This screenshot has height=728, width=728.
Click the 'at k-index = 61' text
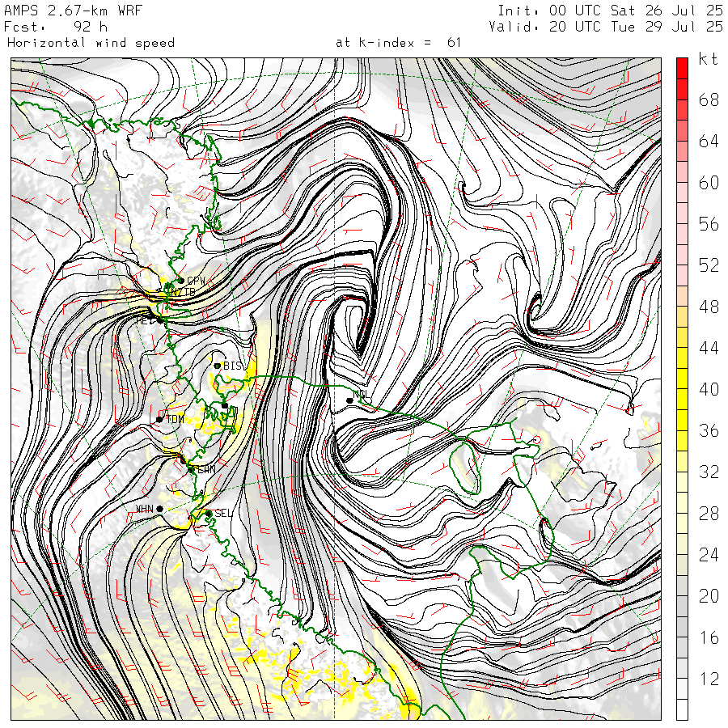pyautogui.click(x=398, y=43)
